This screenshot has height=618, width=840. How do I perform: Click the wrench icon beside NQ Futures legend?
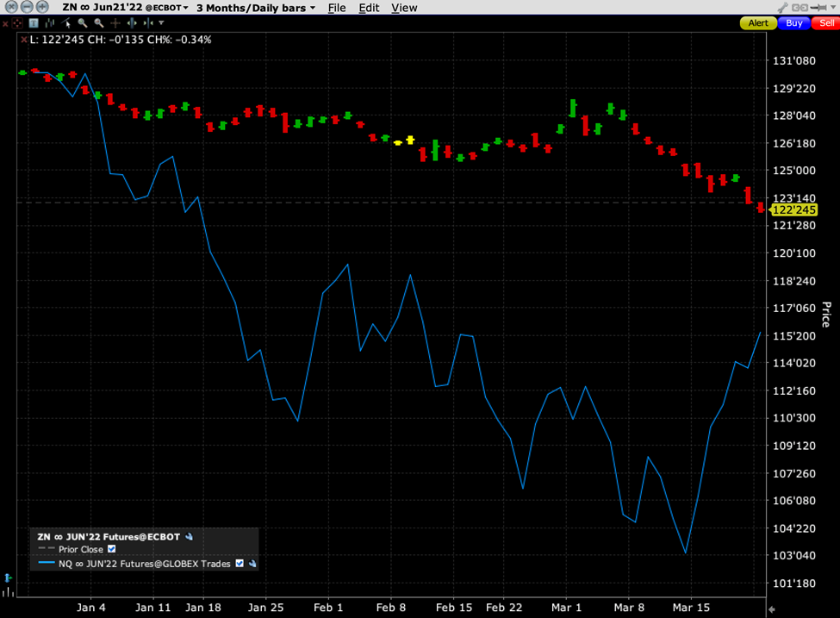coord(253,564)
